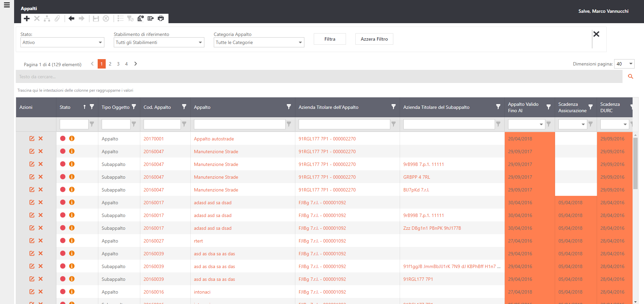The image size is (644, 304).
Task: Open header filter for Azienda Titolare dell'Appalto
Action: pyautogui.click(x=393, y=107)
